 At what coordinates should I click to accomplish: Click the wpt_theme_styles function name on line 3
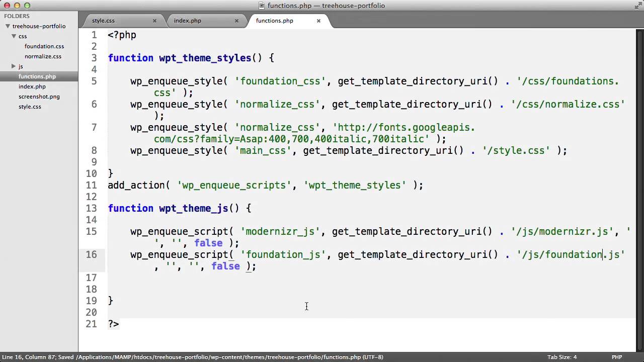point(205,58)
